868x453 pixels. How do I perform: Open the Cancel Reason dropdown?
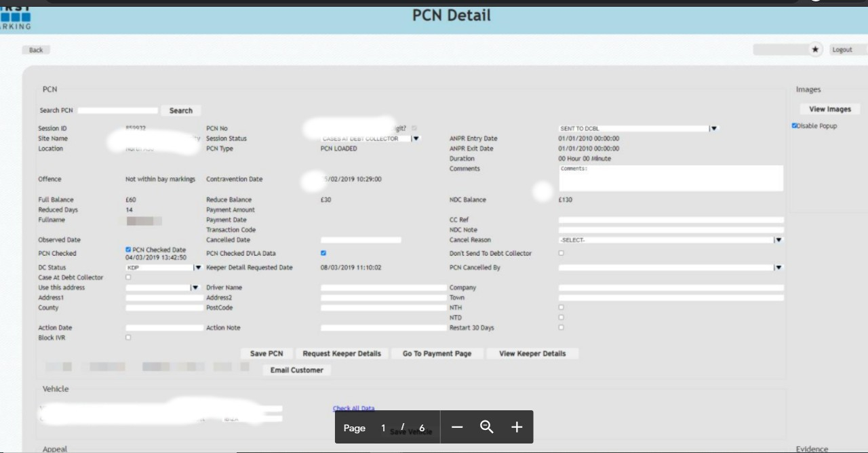tap(778, 240)
